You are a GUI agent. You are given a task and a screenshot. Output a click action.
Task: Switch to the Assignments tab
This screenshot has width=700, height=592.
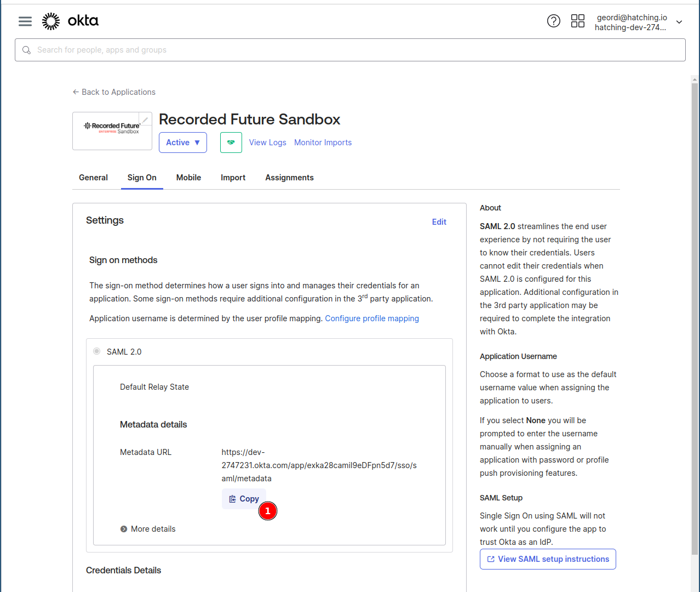[289, 178]
